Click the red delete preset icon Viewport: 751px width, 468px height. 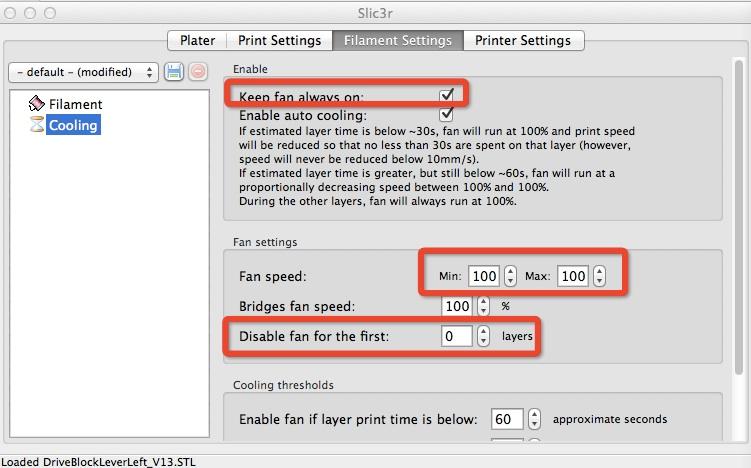click(x=197, y=72)
